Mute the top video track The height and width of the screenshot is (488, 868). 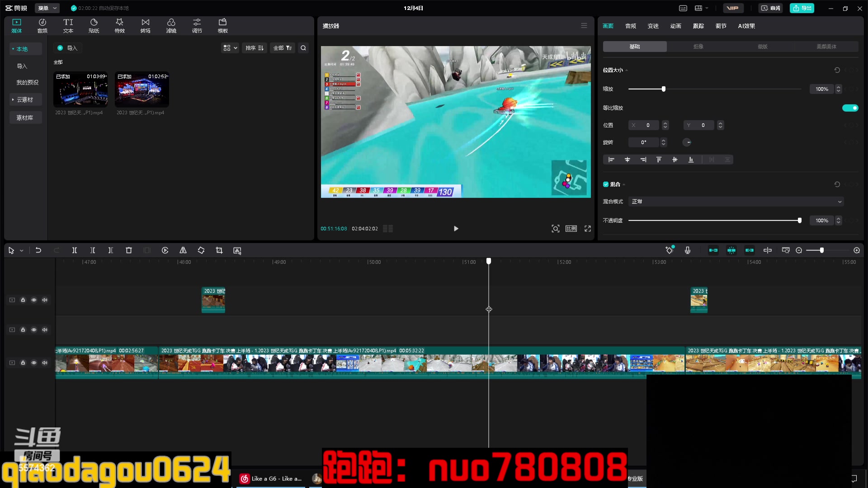click(x=45, y=300)
